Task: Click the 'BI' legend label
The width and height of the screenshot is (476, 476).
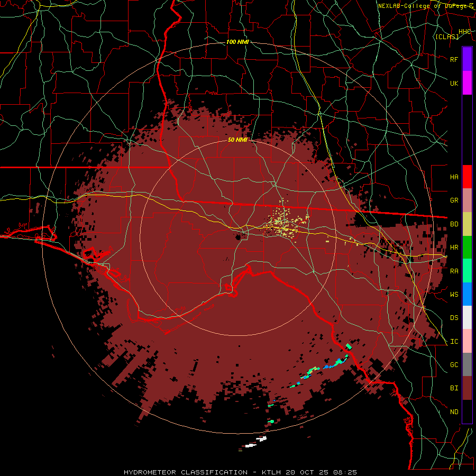Action: tap(454, 388)
